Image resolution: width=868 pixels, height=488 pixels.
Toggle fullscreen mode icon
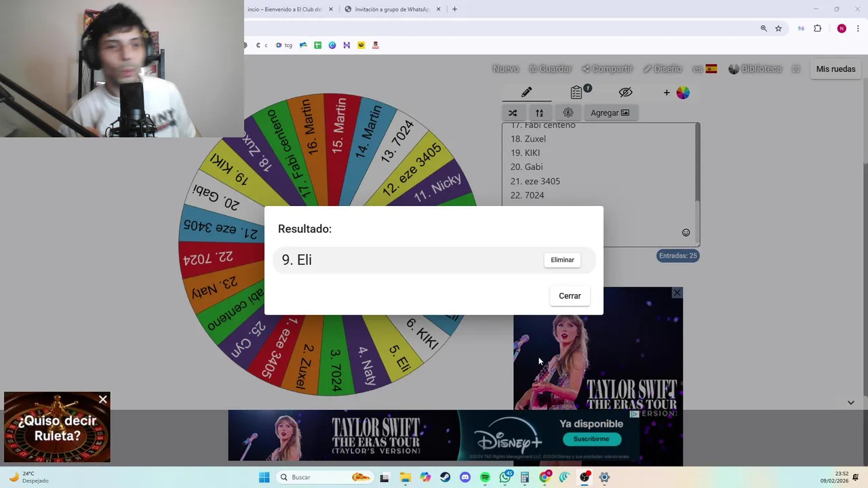796,69
